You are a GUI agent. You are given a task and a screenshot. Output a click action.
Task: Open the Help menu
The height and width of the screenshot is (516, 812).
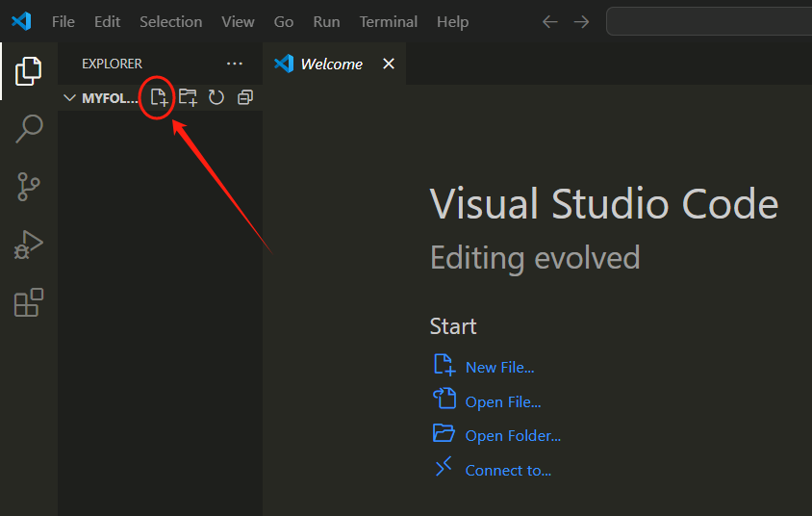452,22
